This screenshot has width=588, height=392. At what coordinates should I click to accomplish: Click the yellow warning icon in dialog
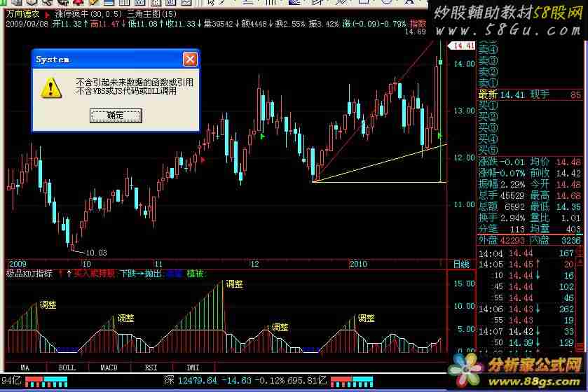coord(51,88)
